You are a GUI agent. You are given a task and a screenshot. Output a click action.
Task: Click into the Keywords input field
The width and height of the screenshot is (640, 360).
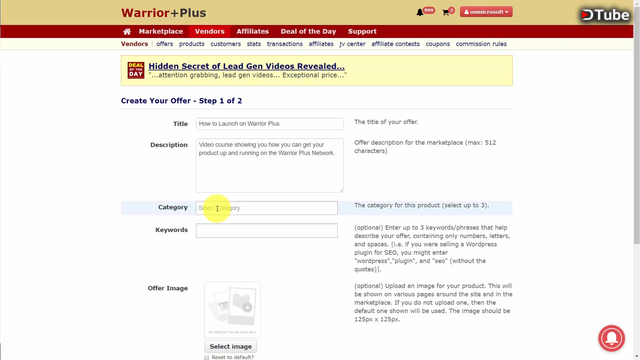tap(267, 230)
